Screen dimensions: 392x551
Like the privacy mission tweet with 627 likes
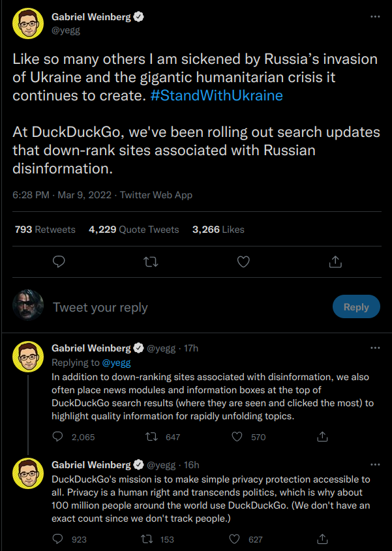click(236, 539)
